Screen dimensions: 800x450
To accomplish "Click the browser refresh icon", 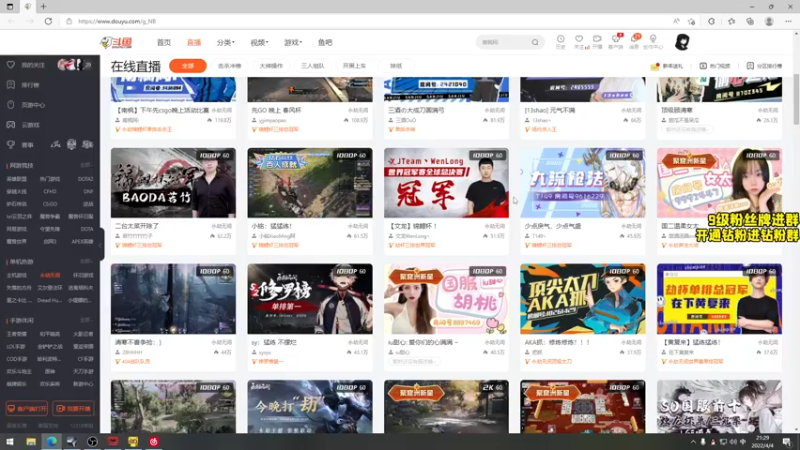I will (48, 21).
